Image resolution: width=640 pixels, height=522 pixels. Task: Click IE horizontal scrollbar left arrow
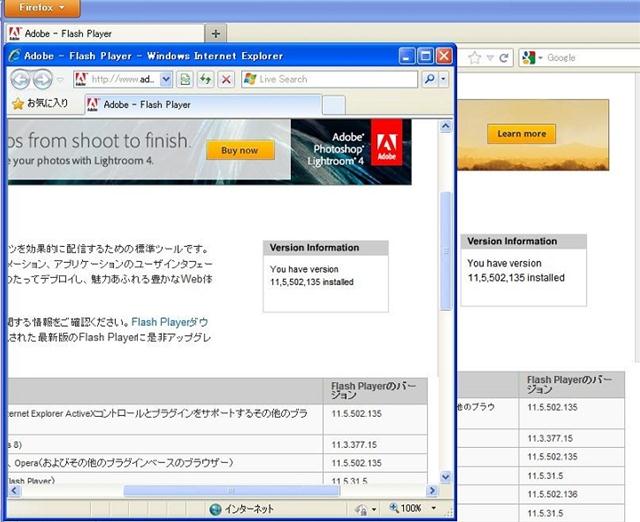14,490
